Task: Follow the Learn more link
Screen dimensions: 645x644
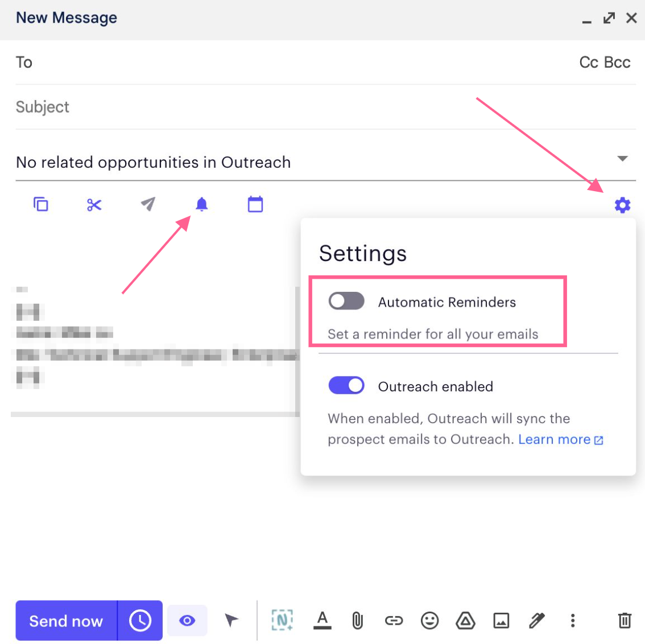Action: tap(561, 440)
